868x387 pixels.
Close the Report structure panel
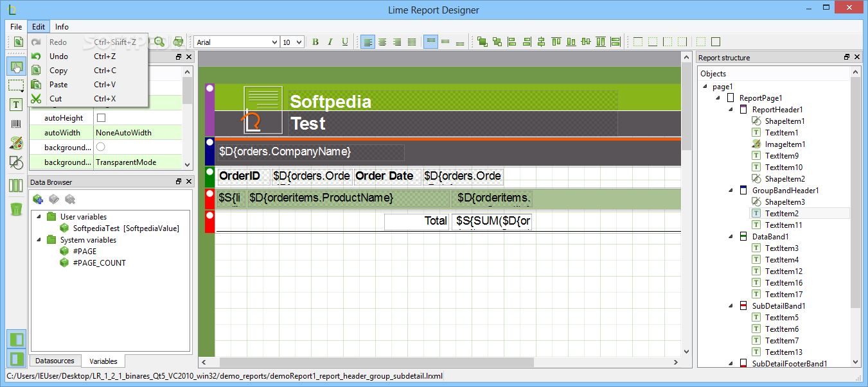856,57
